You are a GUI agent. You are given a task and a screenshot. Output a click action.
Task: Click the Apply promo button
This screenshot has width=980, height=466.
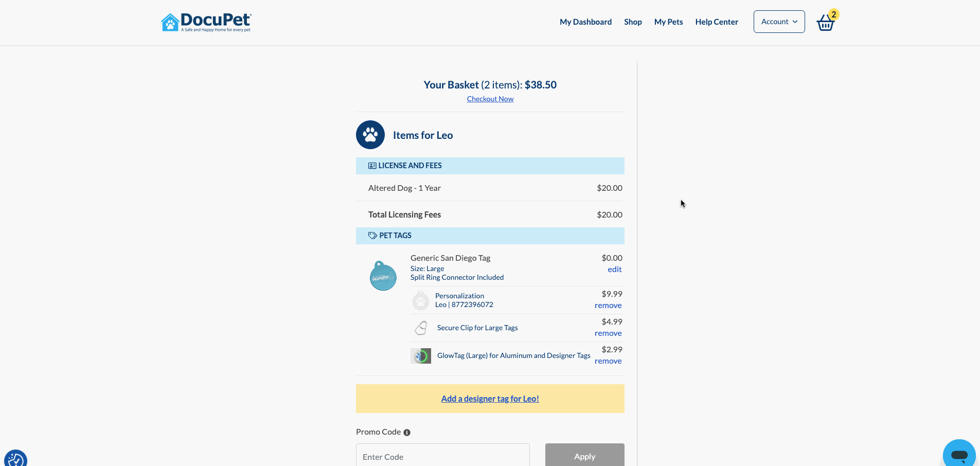coord(585,455)
